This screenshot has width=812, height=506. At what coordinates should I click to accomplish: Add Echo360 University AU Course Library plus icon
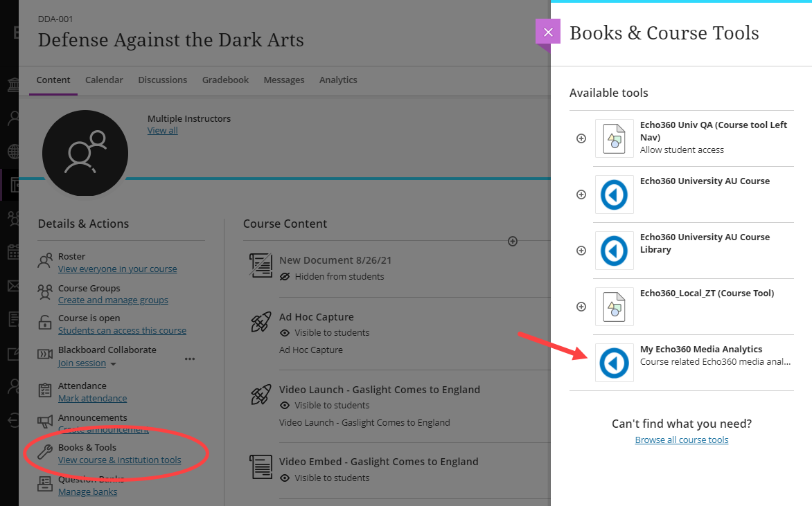(581, 251)
